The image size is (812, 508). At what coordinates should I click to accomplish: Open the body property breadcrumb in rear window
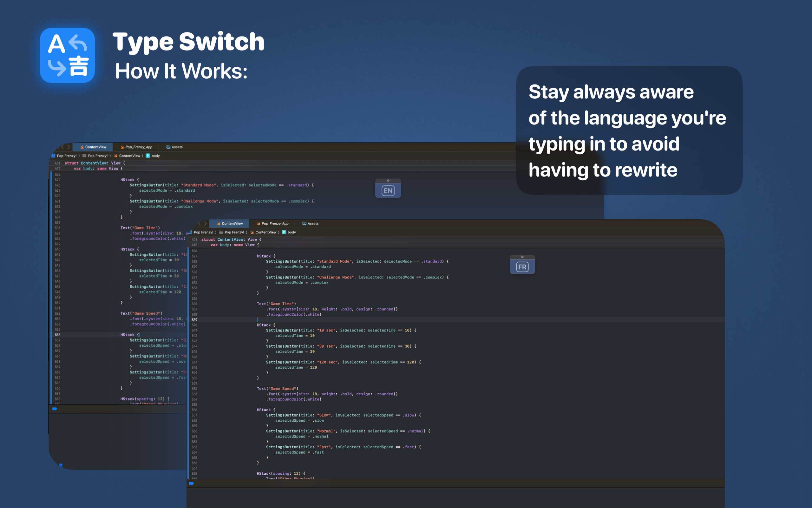(x=153, y=156)
